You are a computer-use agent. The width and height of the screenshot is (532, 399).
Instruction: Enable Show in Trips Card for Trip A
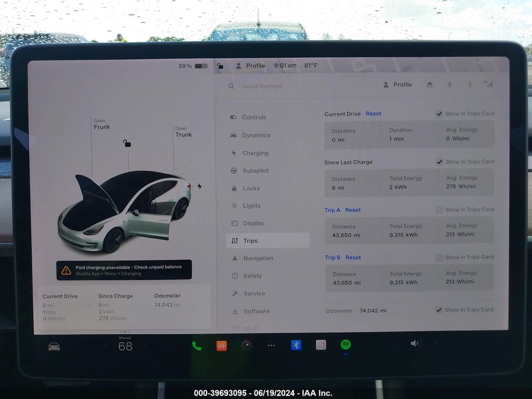[439, 210]
